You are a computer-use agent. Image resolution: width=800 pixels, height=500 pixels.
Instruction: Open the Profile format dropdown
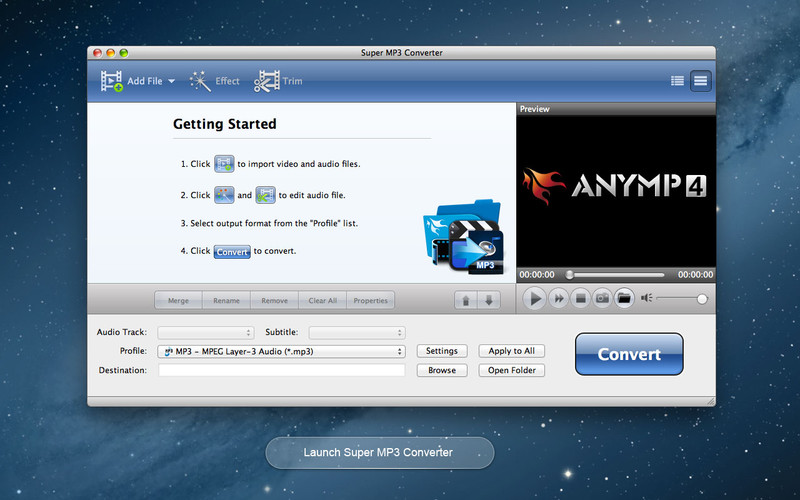coord(282,352)
